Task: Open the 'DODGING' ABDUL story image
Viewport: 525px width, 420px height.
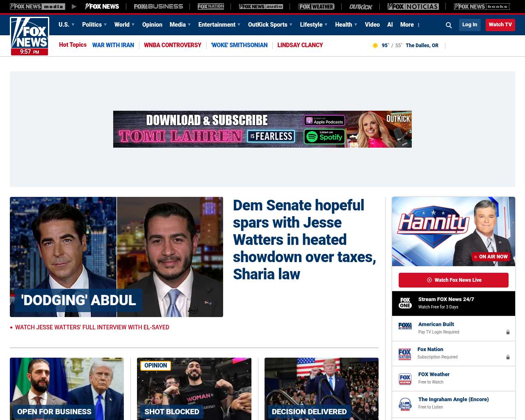Action: [x=116, y=257]
